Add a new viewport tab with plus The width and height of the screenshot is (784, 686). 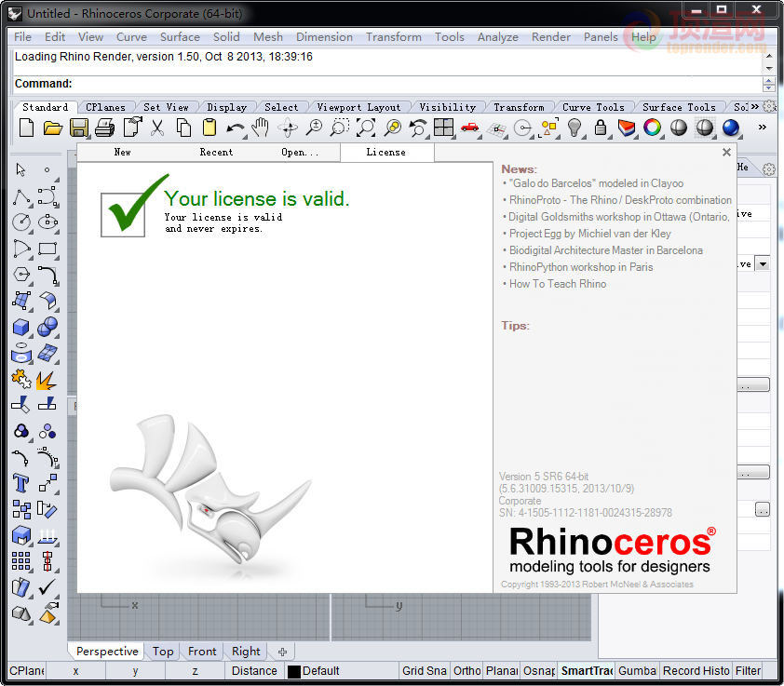pos(282,652)
